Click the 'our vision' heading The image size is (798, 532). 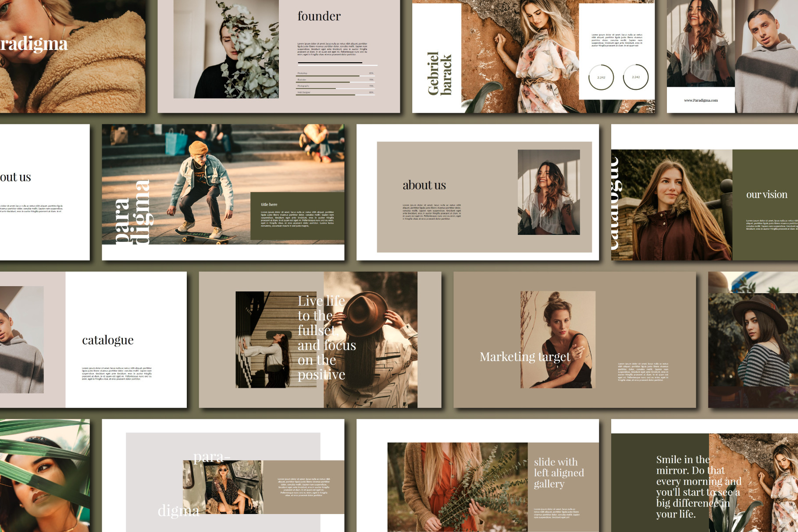(766, 195)
